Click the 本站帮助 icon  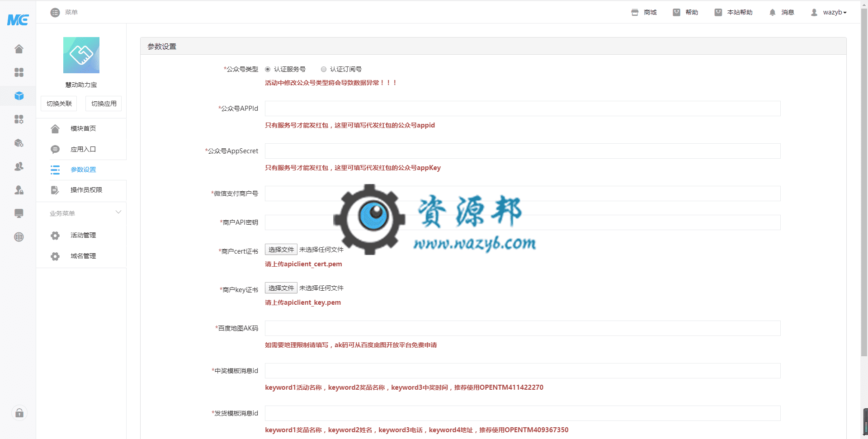tap(718, 13)
